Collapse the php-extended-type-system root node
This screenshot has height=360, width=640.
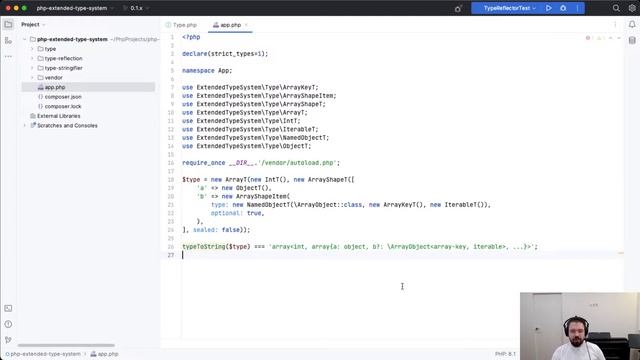pos(24,40)
